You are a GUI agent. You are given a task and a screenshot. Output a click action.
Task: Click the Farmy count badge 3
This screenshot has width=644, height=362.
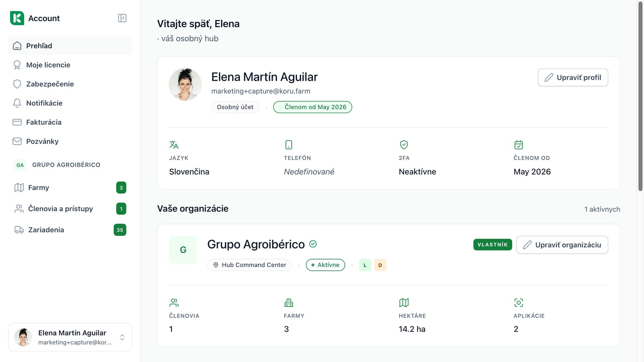coord(121,188)
